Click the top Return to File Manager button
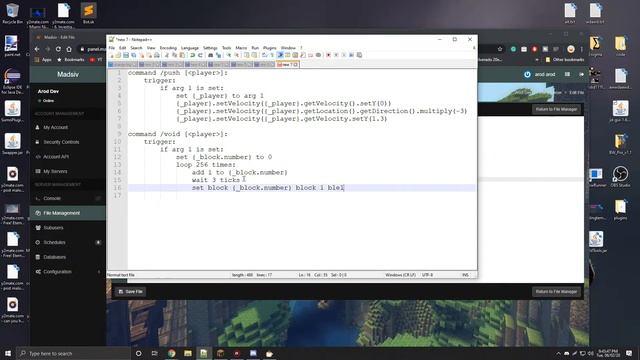640x360 pixels. [556, 109]
